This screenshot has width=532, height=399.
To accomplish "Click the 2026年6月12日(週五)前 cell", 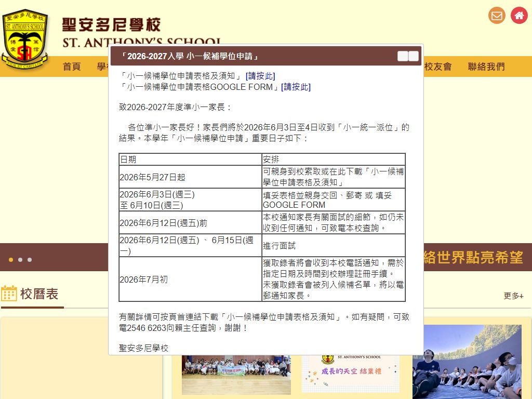I will click(190, 222).
